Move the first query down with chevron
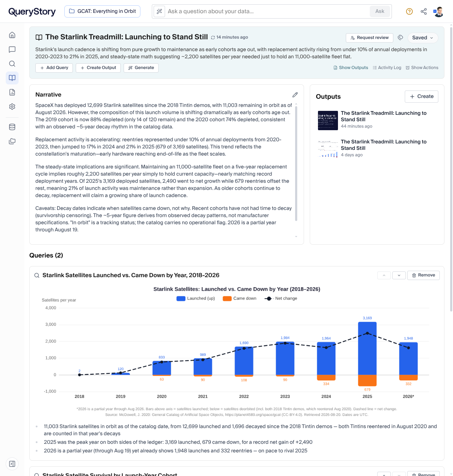453x476 pixels. click(x=399, y=275)
